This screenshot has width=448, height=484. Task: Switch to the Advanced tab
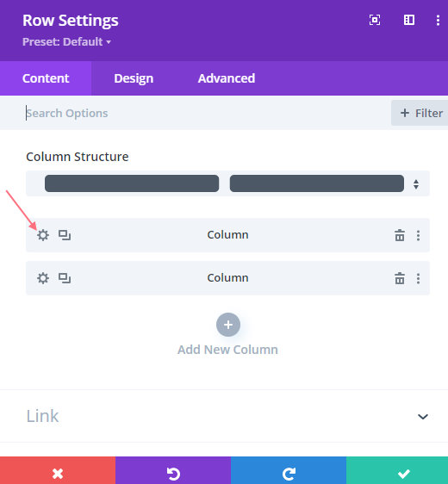point(227,78)
